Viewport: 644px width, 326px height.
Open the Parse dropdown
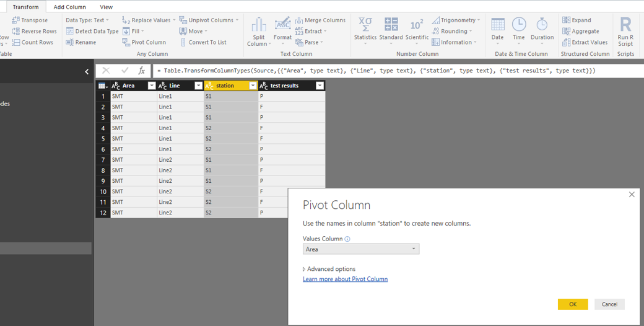(309, 42)
